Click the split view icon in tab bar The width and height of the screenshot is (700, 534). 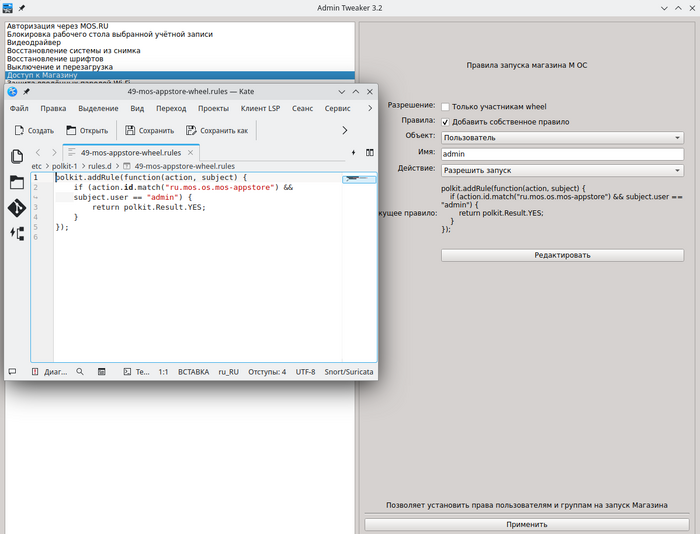(369, 152)
